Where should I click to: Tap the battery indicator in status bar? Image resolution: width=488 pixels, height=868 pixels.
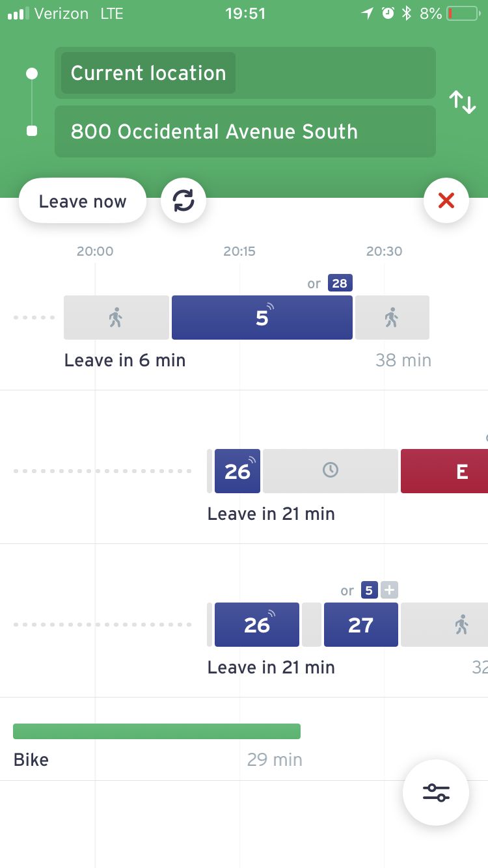coord(462,13)
